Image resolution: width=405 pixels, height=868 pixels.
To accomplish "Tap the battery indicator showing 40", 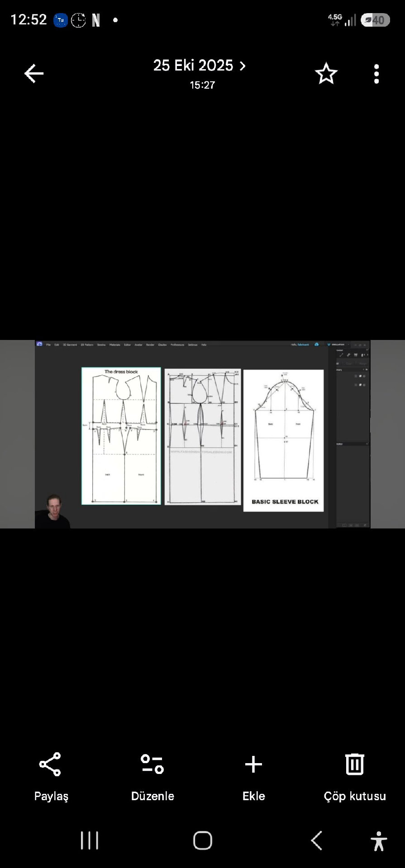I will [x=375, y=20].
